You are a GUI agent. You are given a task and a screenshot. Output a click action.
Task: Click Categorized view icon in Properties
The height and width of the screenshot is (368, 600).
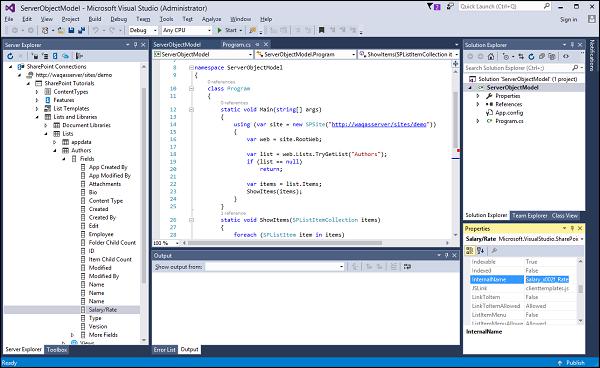coord(470,251)
